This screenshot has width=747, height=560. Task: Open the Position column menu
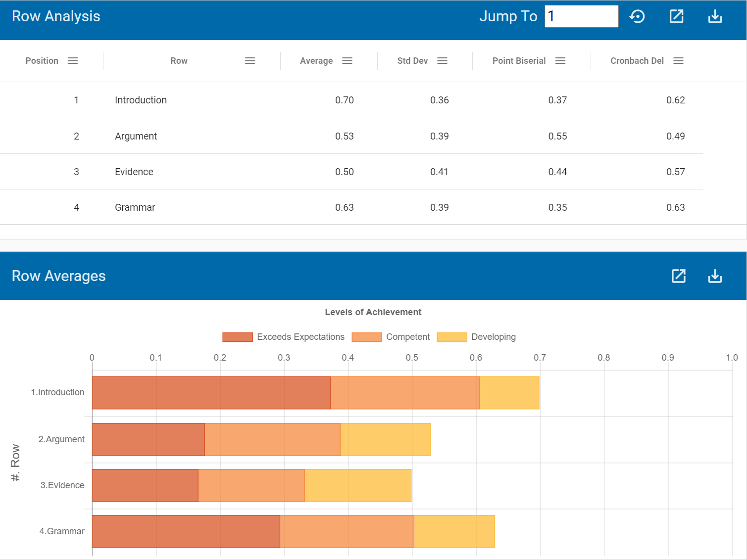coord(73,60)
